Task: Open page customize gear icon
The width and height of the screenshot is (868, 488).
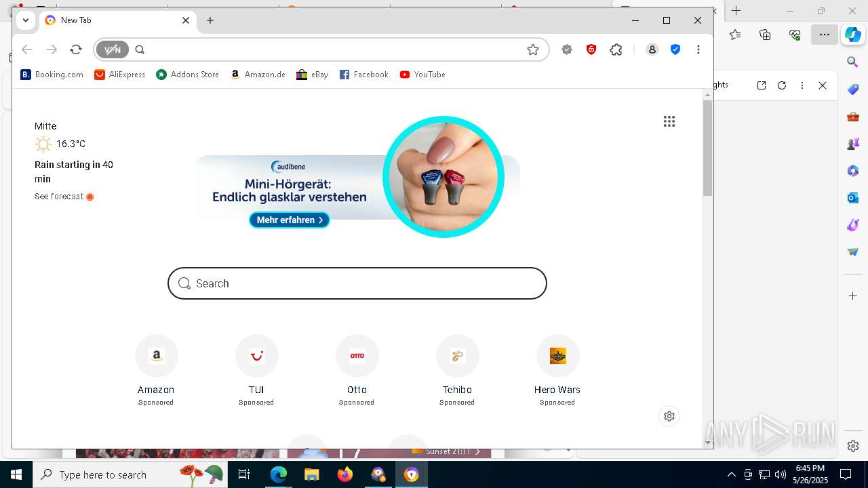Action: [x=669, y=416]
